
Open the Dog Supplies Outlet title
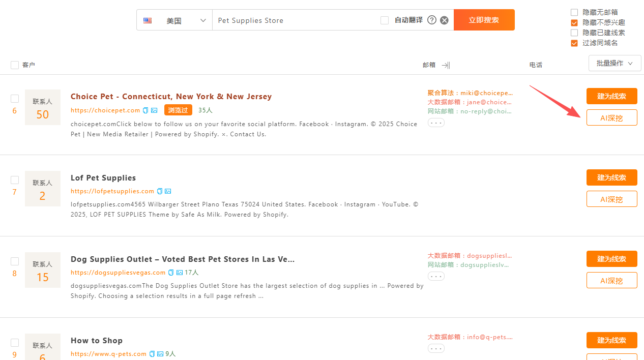(183, 259)
